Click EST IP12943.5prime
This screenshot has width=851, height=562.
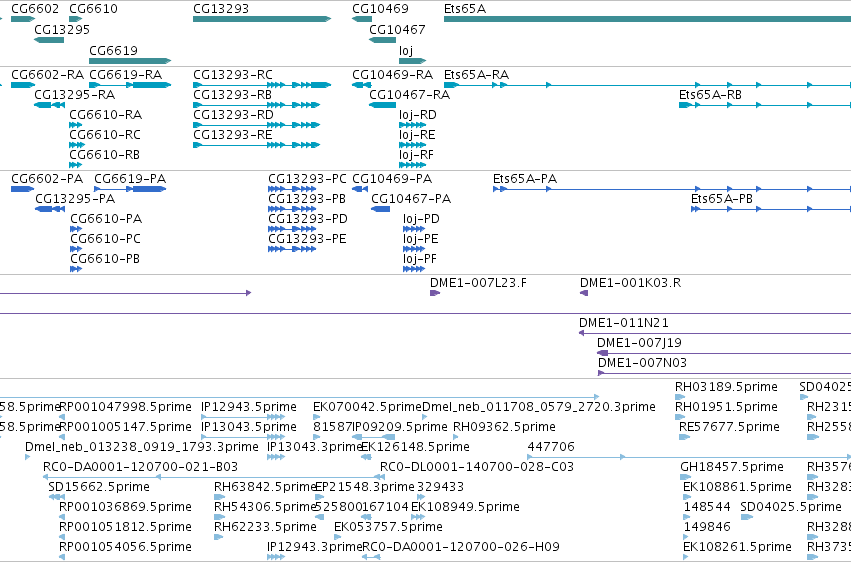243,417
